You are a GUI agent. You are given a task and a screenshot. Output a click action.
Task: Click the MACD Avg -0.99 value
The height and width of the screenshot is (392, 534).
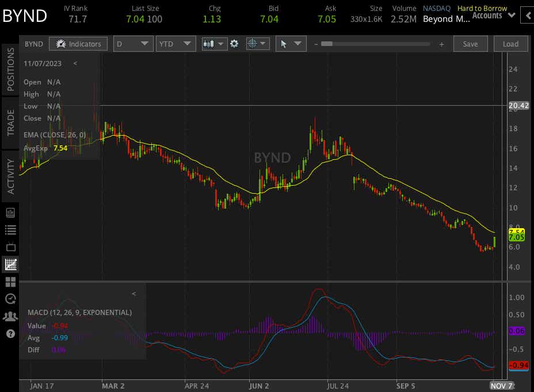pos(60,337)
